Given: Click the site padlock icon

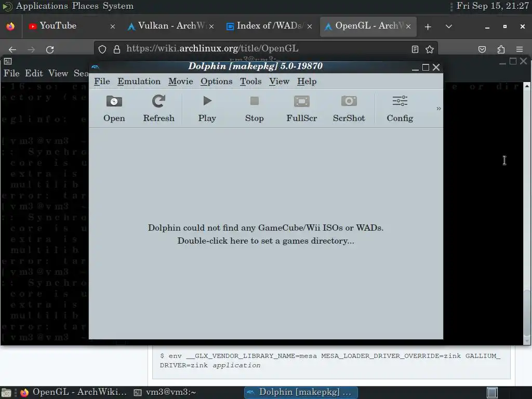Looking at the screenshot, I should pos(117,49).
